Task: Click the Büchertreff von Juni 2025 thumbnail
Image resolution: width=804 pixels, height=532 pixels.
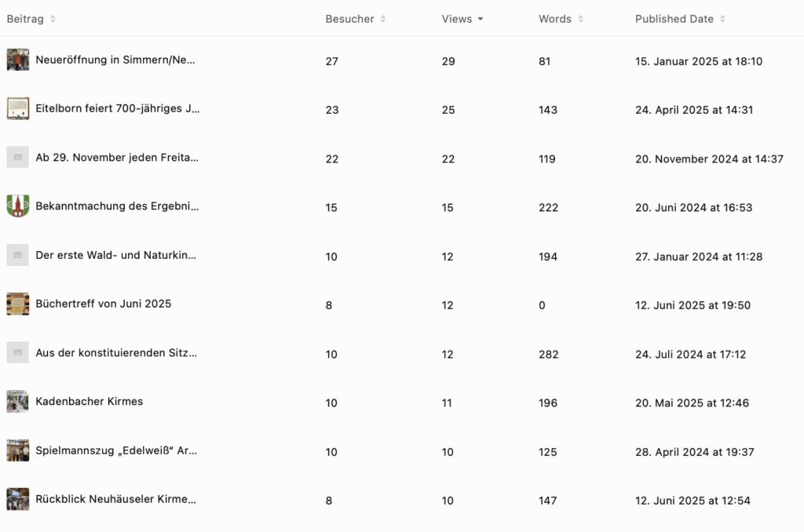Action: 18,304
